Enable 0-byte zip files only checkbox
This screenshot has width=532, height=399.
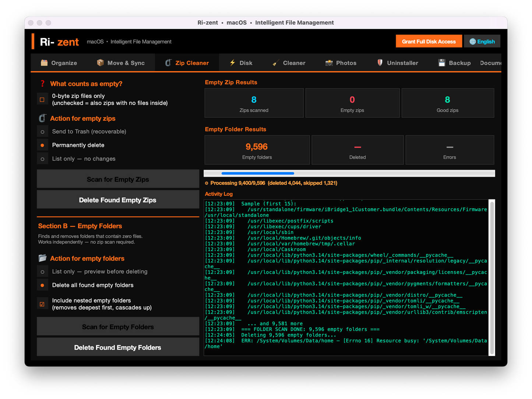click(x=42, y=100)
